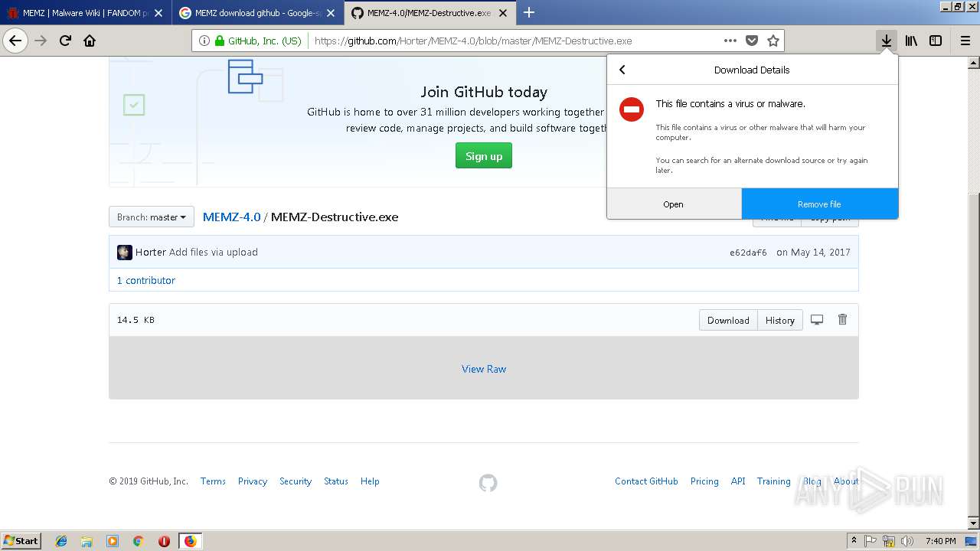Go back in Download Details panel
Image resolution: width=980 pixels, height=551 pixels.
(x=622, y=70)
